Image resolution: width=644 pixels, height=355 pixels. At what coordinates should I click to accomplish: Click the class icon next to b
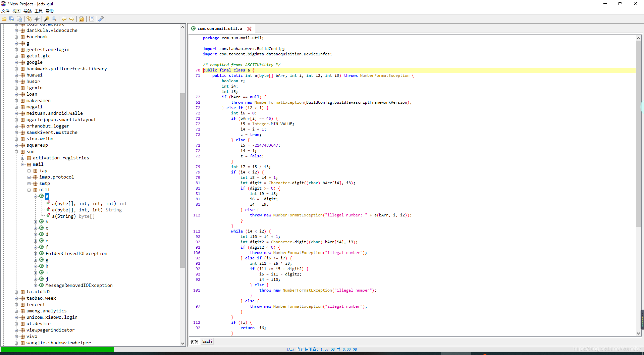pyautogui.click(x=42, y=221)
